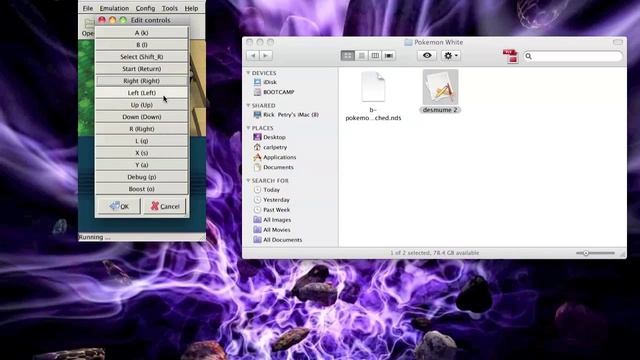640x360 pixels.
Task: Remap the R (Right) shoulder control
Action: 142,129
